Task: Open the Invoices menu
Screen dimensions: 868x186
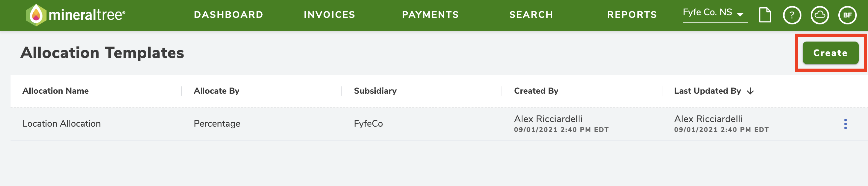Action: coord(329,15)
